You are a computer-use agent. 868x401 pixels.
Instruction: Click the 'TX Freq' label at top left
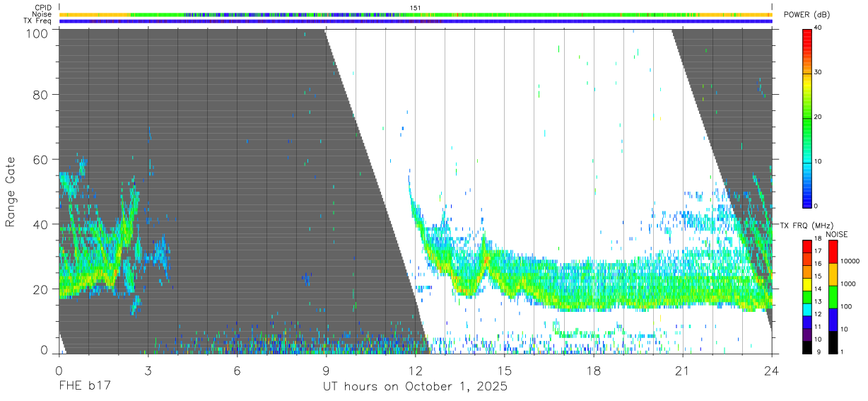(38, 21)
